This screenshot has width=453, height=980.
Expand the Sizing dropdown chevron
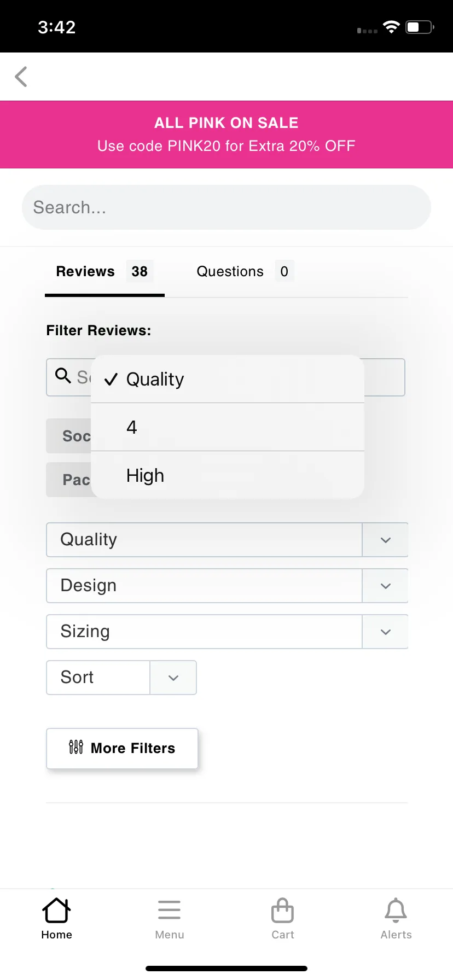385,632
